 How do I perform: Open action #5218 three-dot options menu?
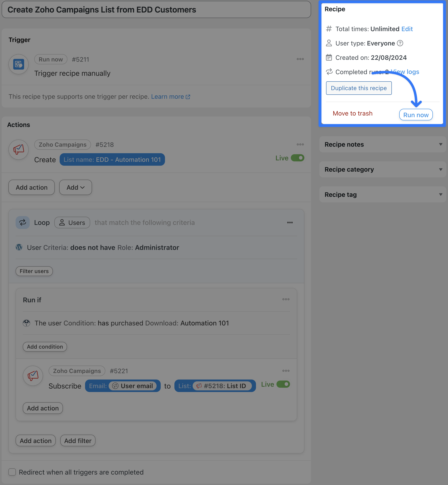[x=300, y=144]
